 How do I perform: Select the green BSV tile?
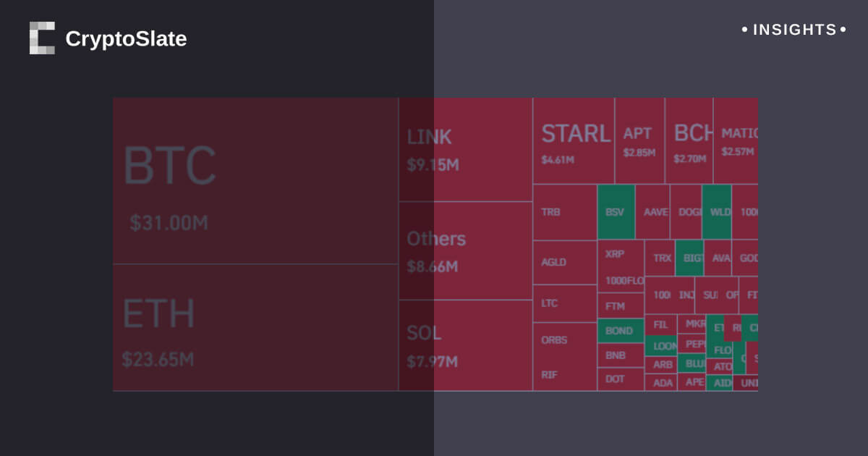click(616, 212)
